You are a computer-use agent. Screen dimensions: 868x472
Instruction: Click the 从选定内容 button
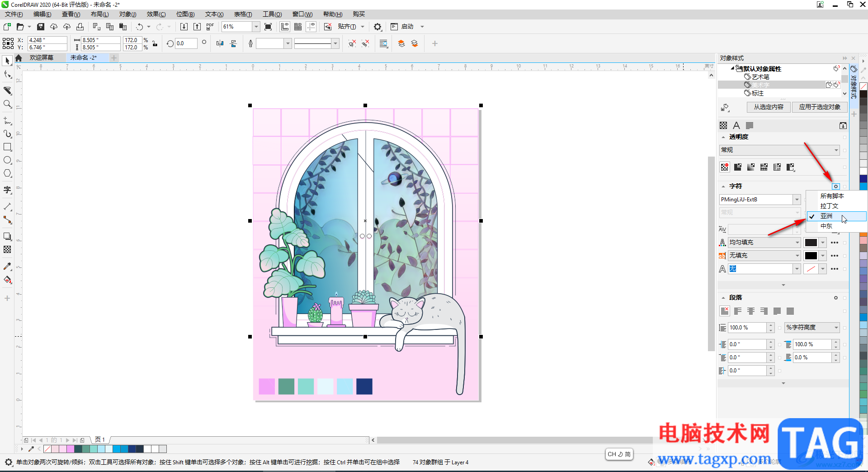(x=769, y=107)
